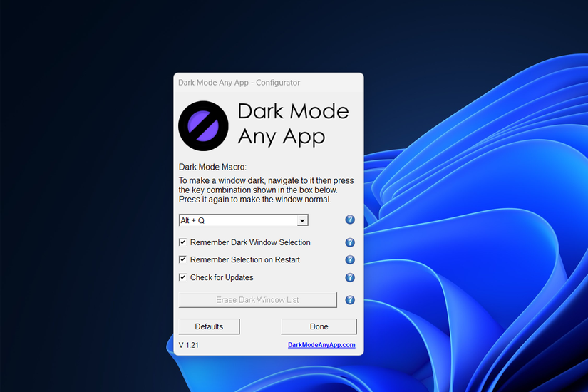
Task: Click the Dark Mode Macro: label
Action: tap(212, 167)
